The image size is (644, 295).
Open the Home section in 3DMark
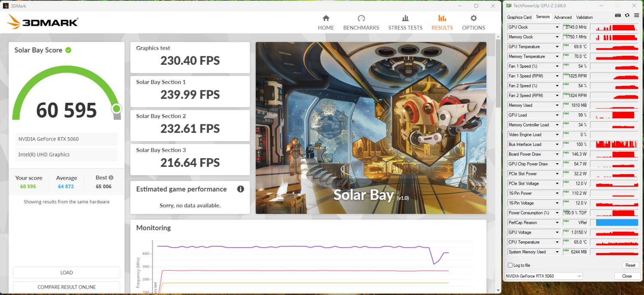tap(325, 23)
